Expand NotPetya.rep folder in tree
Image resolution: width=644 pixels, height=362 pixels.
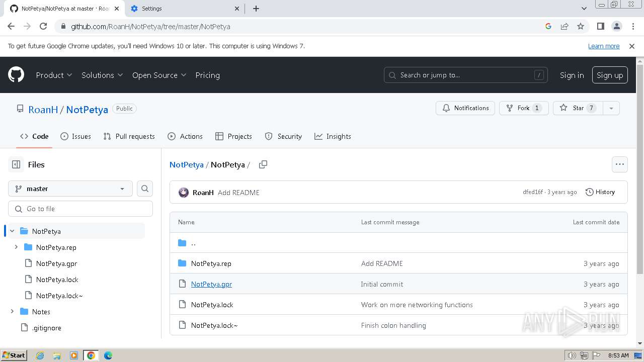coord(16,247)
